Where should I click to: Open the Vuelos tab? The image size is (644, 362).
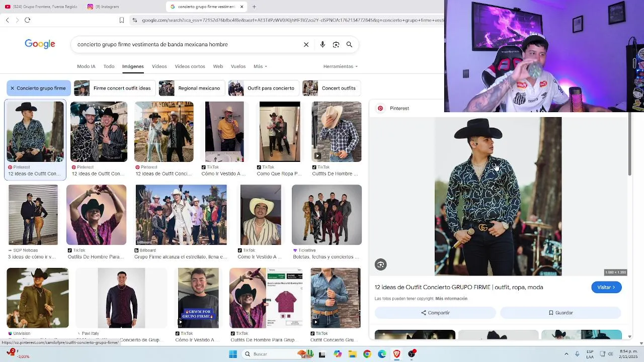tap(238, 66)
